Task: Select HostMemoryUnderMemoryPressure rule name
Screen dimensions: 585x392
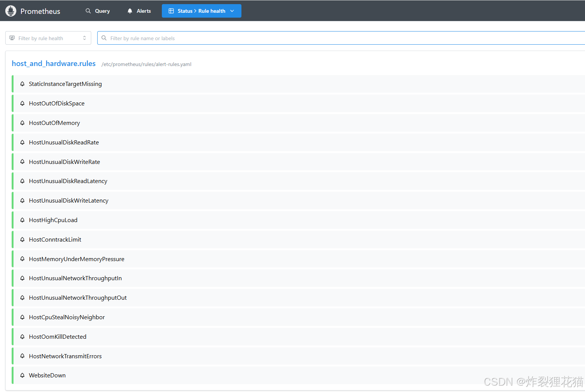Action: pyautogui.click(x=77, y=259)
